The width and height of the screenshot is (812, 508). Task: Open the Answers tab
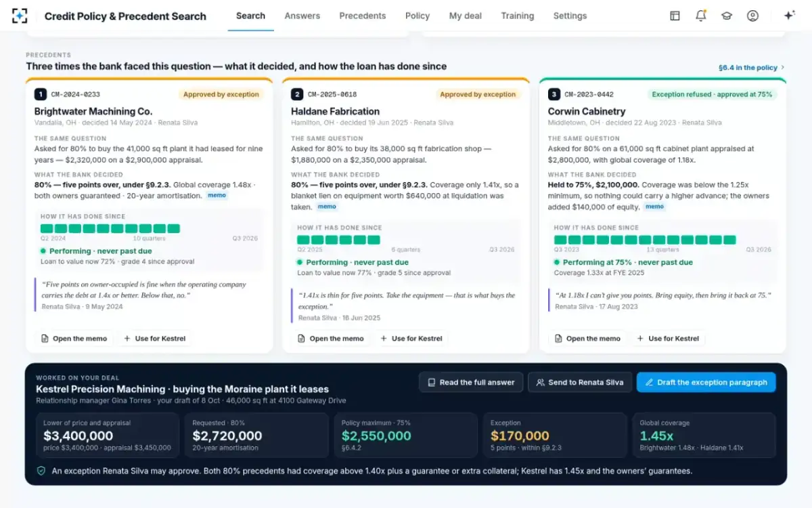(x=302, y=16)
